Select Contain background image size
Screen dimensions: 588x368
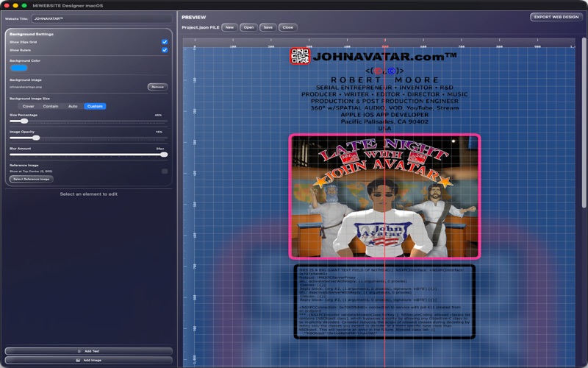[x=50, y=106]
